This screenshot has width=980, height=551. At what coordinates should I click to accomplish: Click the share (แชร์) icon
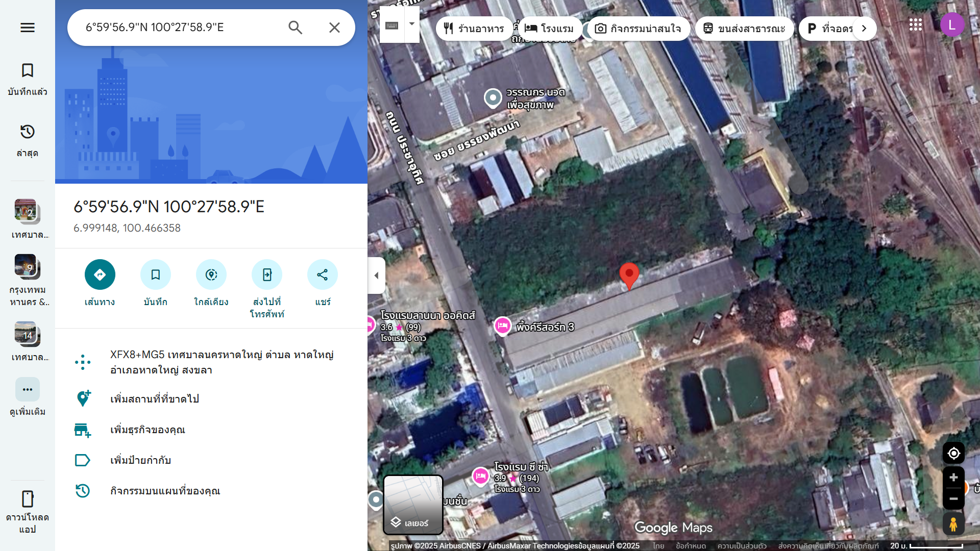323,274
